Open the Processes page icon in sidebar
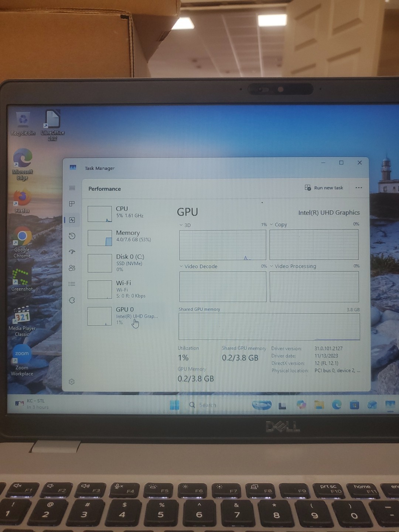 (x=72, y=204)
